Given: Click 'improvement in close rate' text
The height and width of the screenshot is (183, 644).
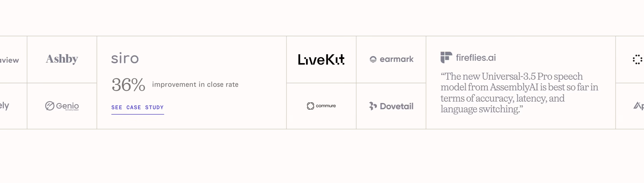Looking at the screenshot, I should (x=195, y=85).
